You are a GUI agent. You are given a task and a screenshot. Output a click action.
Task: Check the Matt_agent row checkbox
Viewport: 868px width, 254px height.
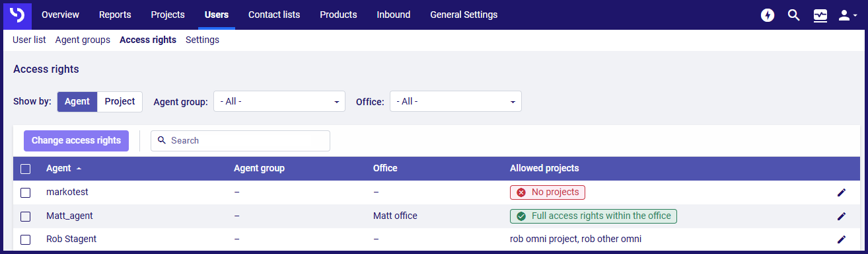pyautogui.click(x=26, y=216)
